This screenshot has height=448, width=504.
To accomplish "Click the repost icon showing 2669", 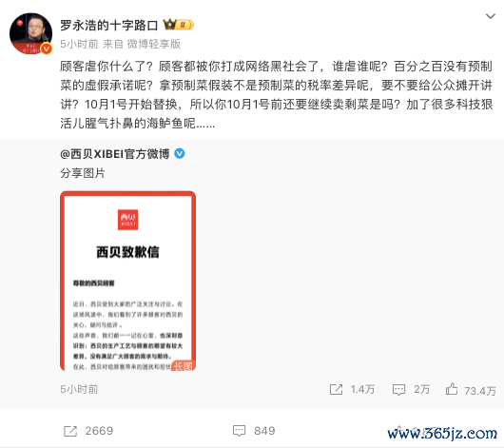I will pyautogui.click(x=70, y=431).
